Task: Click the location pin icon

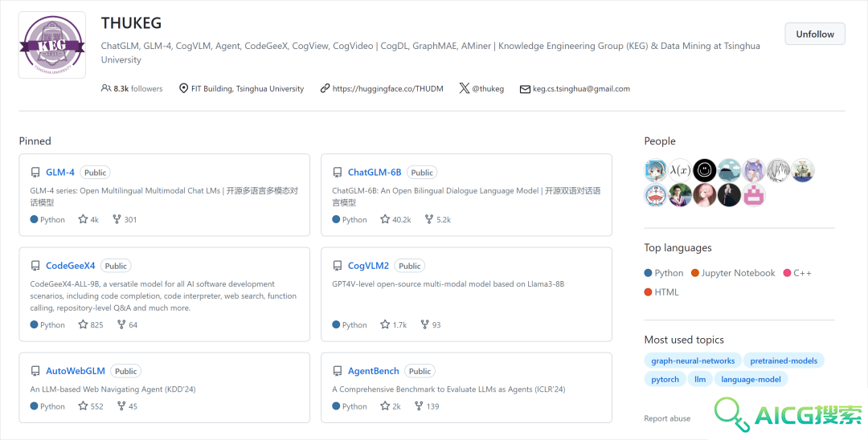Action: 184,88
